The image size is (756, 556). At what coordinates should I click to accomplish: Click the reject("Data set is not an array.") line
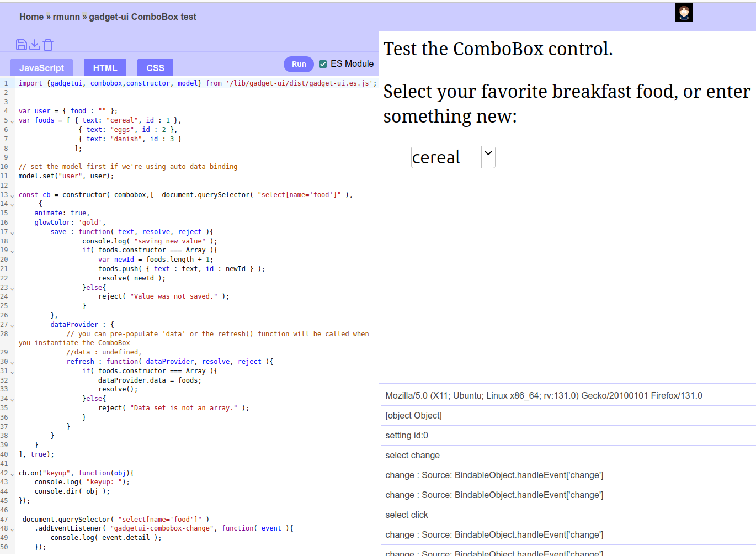tap(174, 407)
